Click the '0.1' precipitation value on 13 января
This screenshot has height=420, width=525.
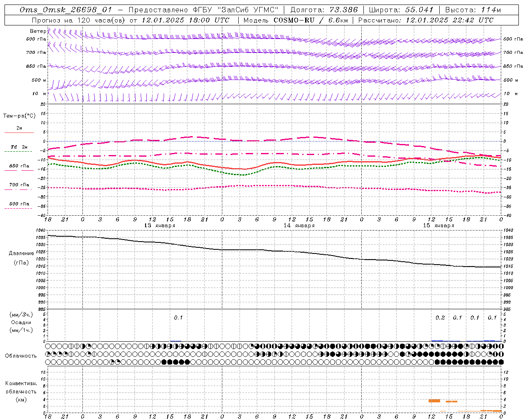[x=178, y=318]
